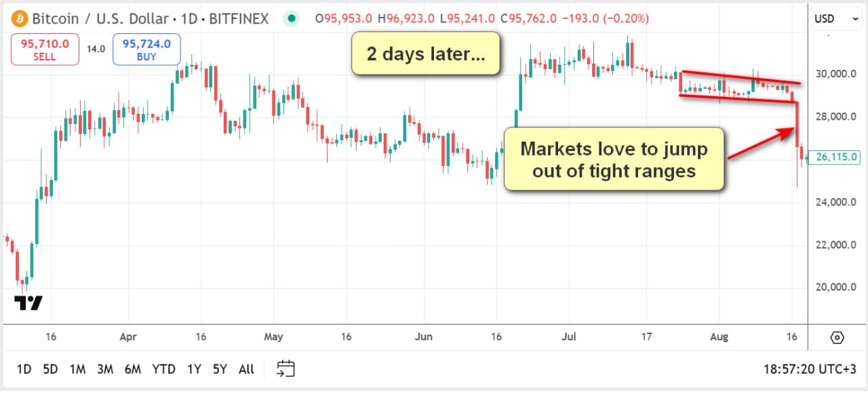The height and width of the screenshot is (395, 868).
Task: Select the 1D time range
Action: 24,369
